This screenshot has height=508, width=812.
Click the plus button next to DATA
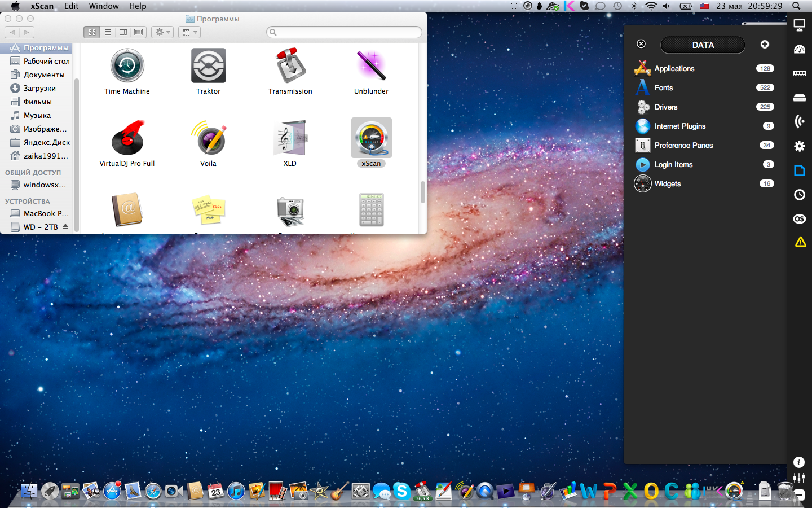pos(765,45)
